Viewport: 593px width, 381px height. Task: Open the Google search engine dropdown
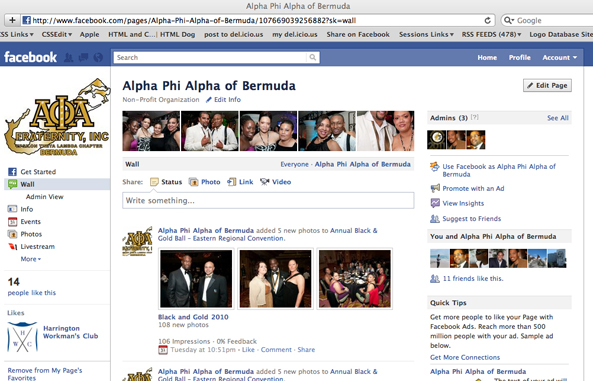point(509,20)
